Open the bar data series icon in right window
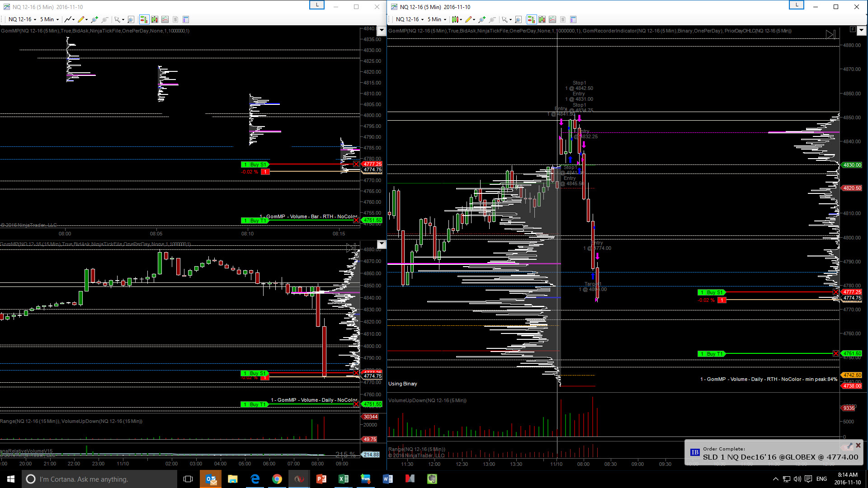This screenshot has width=868, height=488. (x=542, y=19)
